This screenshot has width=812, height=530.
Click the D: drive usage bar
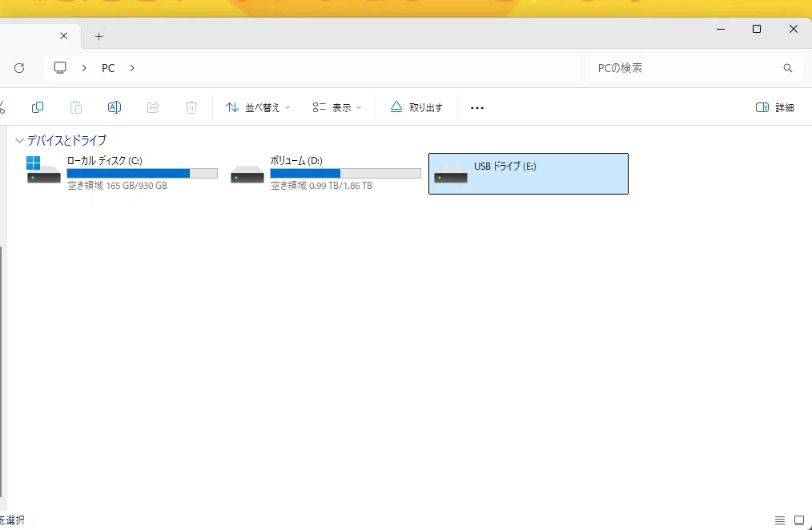345,174
